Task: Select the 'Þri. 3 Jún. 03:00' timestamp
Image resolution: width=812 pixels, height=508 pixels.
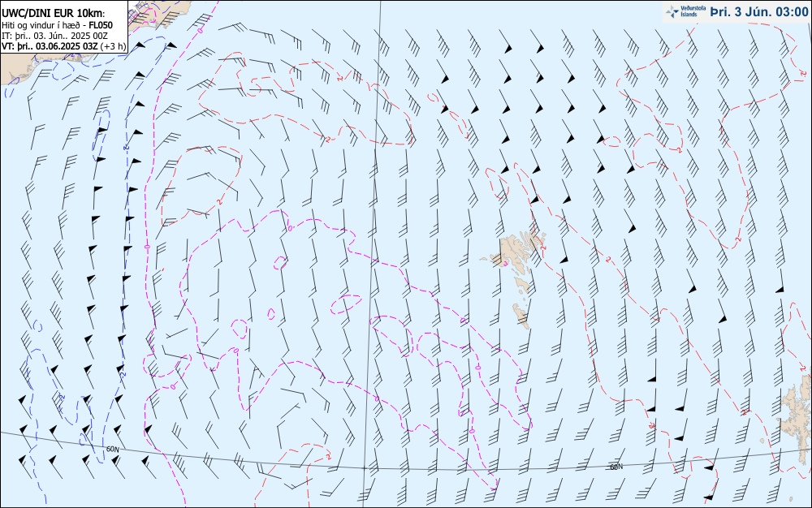Action: [x=758, y=12]
